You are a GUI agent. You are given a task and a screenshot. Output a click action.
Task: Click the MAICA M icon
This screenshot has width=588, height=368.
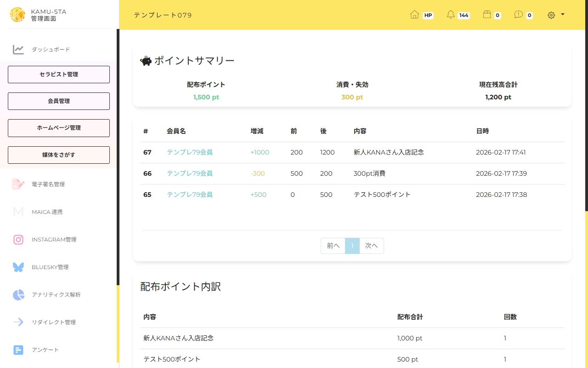(x=18, y=212)
